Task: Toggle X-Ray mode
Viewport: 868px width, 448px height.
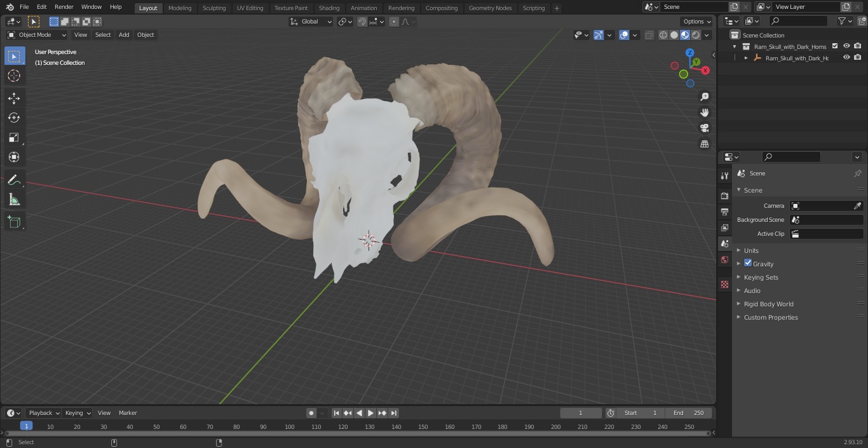Action: tap(649, 35)
